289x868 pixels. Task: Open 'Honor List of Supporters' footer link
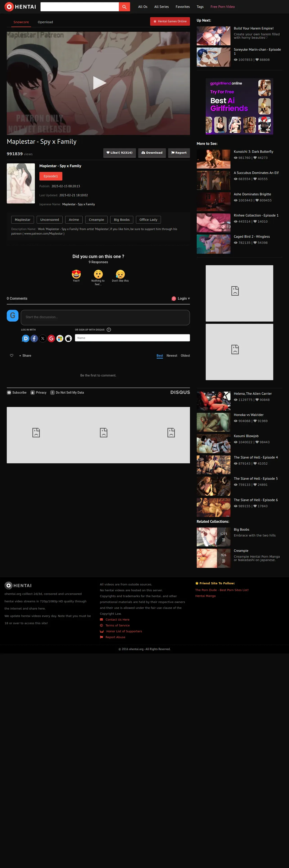[124, 631]
